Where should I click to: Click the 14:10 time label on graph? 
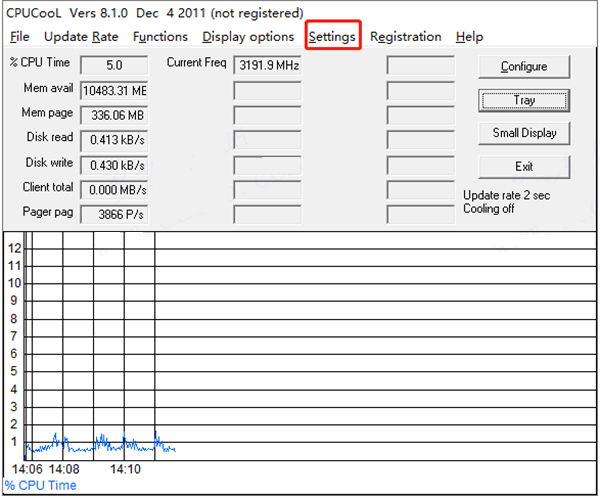point(126,469)
